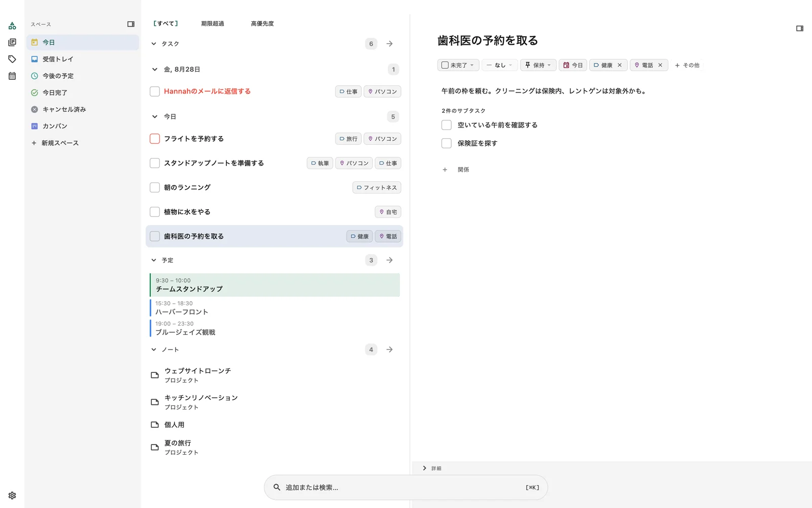Open the 夏の旅行 note folder
Image resolution: width=812 pixels, height=508 pixels.
pyautogui.click(x=155, y=447)
